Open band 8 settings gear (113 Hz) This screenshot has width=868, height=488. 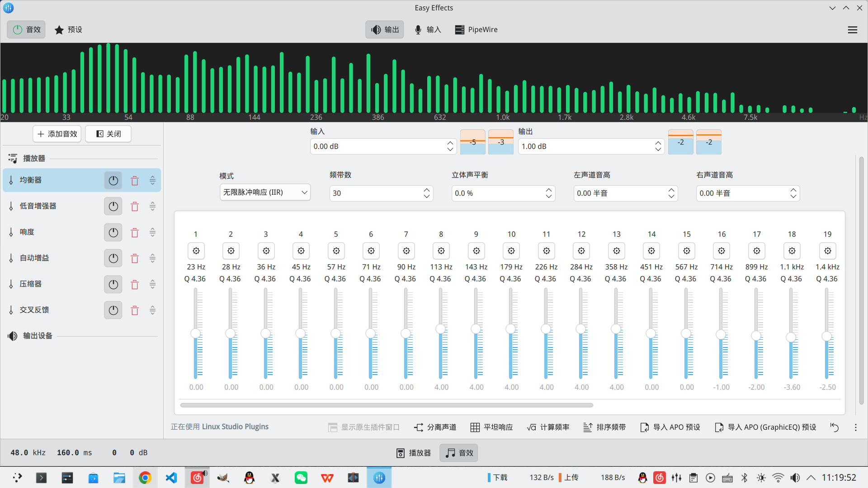pyautogui.click(x=441, y=251)
